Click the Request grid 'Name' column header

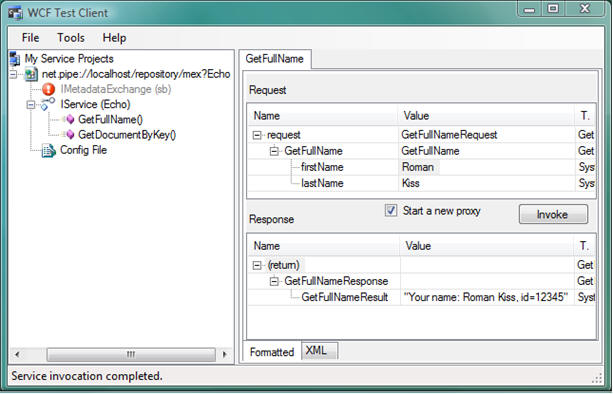323,116
